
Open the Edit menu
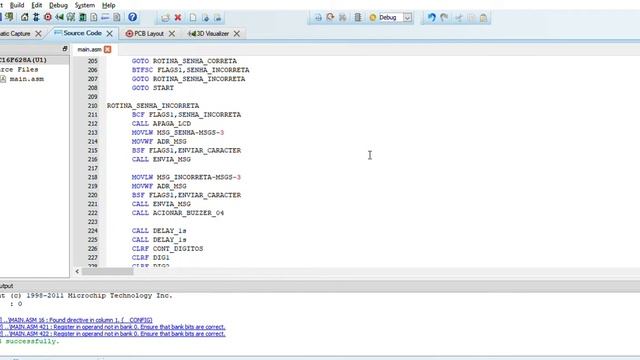37,5
